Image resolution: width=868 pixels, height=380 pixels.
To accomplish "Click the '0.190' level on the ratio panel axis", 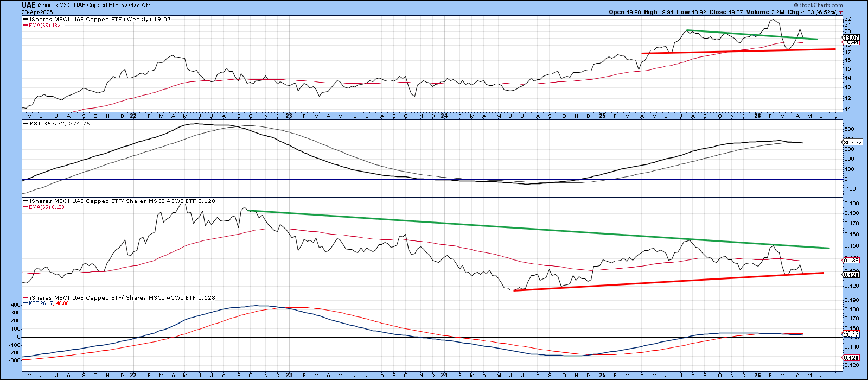I will click(852, 204).
